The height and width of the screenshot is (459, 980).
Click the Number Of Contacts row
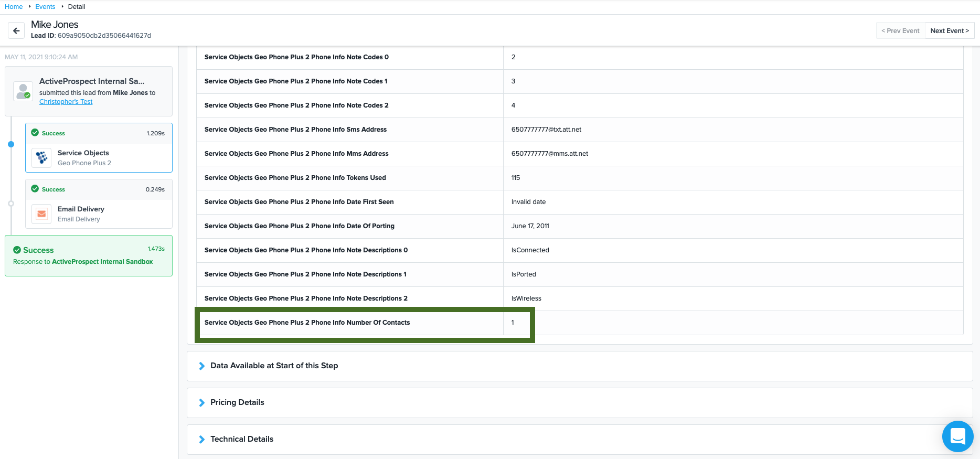(x=364, y=323)
